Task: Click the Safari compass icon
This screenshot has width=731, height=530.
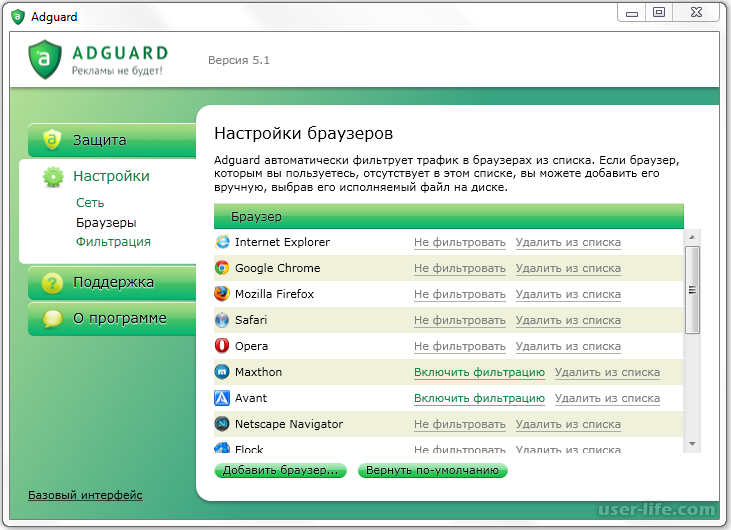Action: coord(222,320)
